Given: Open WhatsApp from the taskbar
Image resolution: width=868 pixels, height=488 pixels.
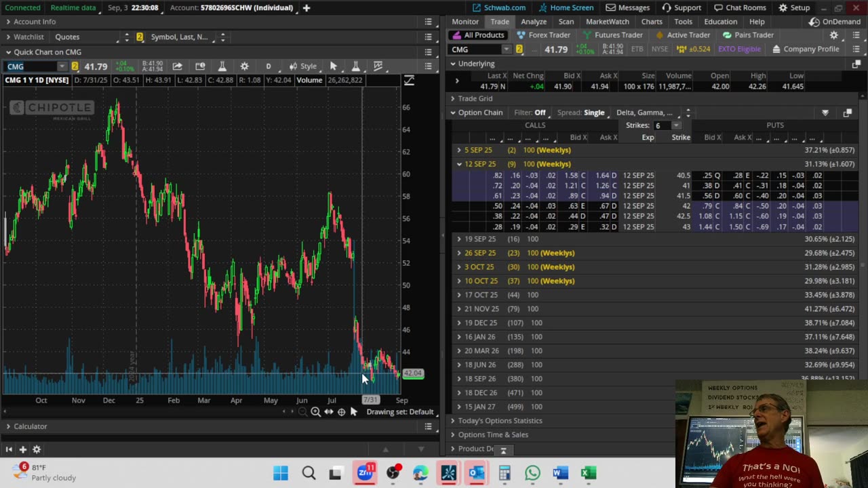Looking at the screenshot, I should pyautogui.click(x=532, y=473).
